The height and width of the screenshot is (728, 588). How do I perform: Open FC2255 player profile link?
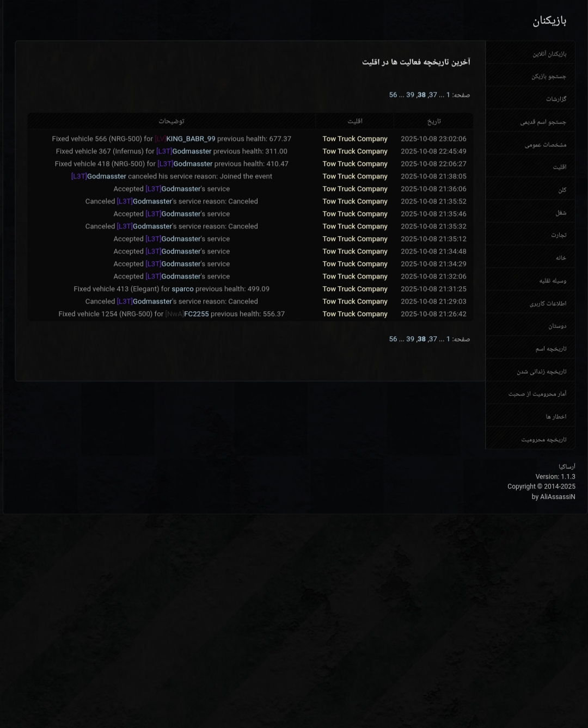point(197,314)
